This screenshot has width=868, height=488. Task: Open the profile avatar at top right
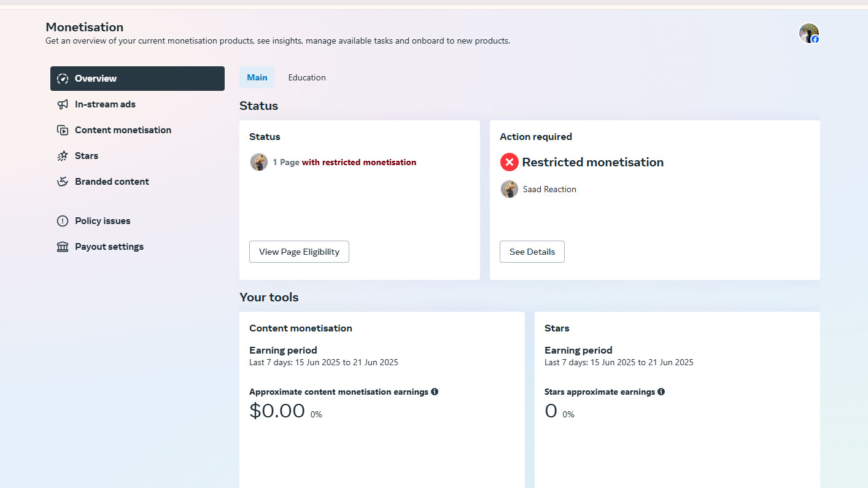(x=809, y=33)
